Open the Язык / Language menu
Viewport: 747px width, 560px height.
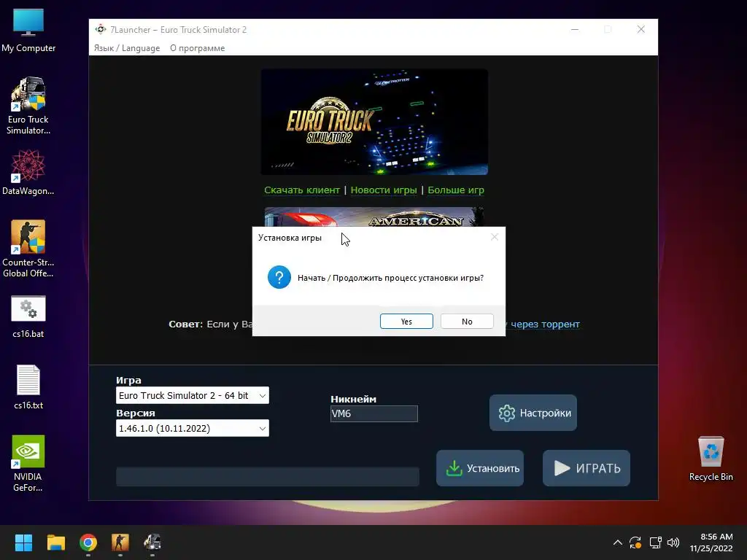(x=127, y=48)
